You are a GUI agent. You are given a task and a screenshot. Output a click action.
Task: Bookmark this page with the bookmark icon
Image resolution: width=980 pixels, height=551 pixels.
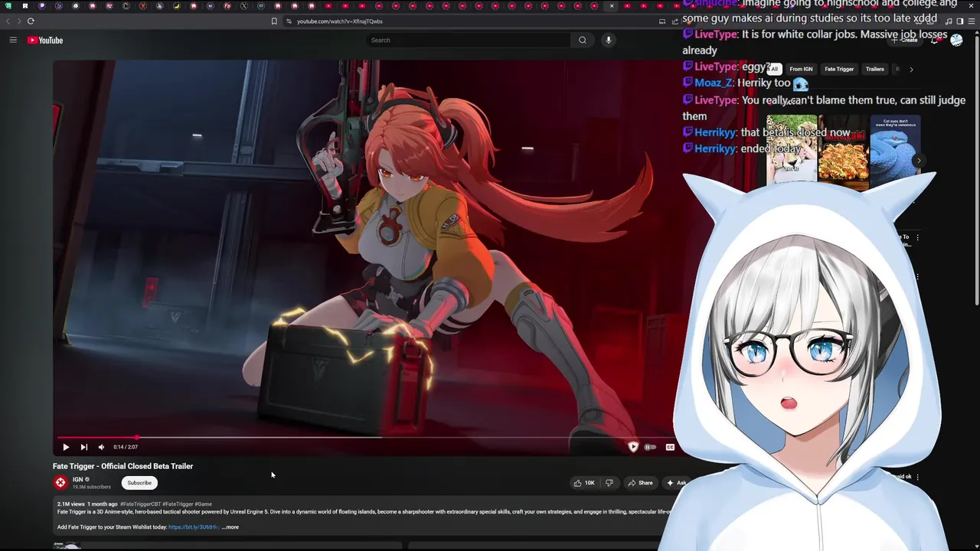tap(274, 21)
